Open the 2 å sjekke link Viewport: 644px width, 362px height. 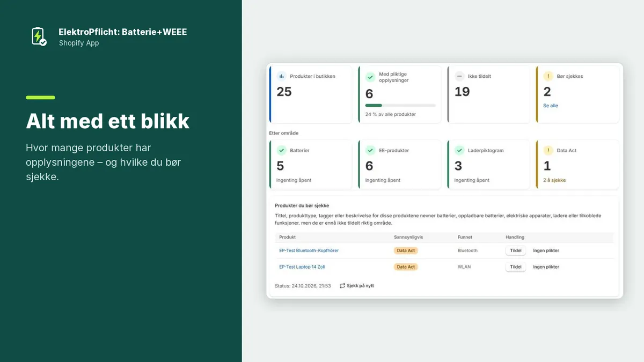coord(554,180)
